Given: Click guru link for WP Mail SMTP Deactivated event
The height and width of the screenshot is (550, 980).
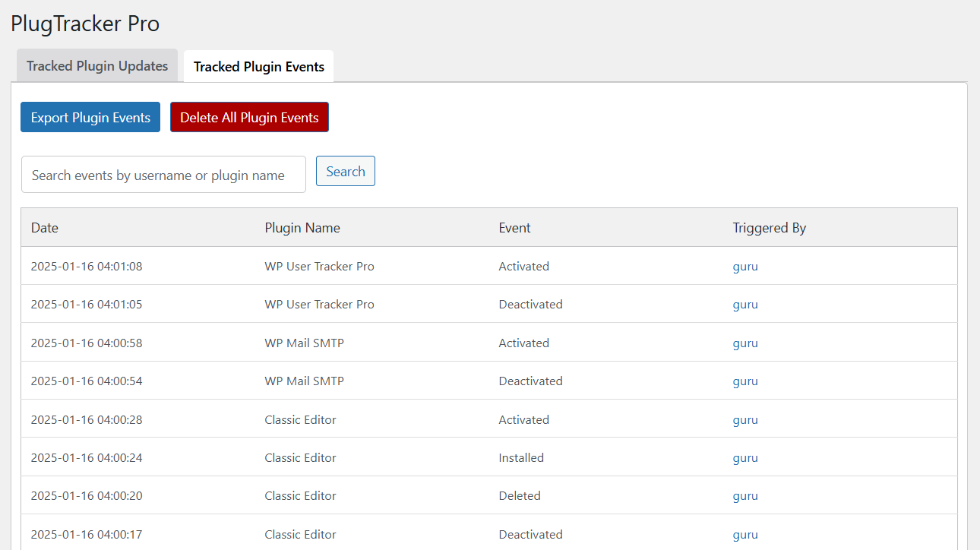Looking at the screenshot, I should click(x=745, y=381).
